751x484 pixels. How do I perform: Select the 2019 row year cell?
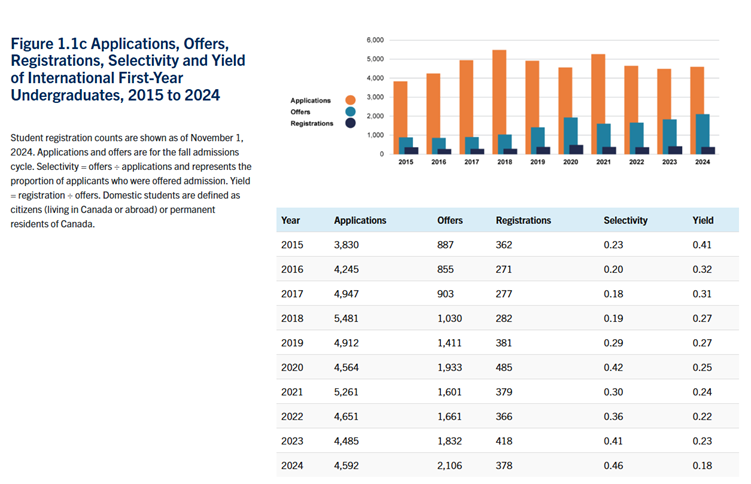pos(291,342)
